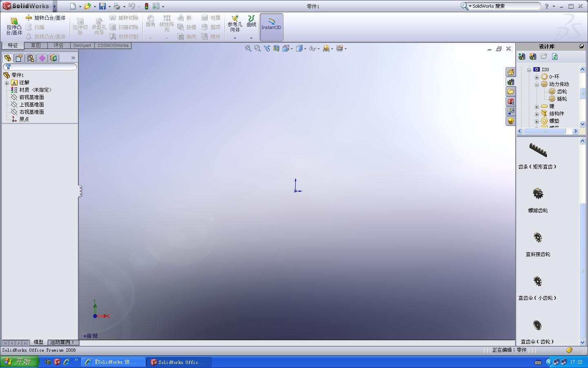Open the File Explorer folder icon in task pane
The height and width of the screenshot is (368, 588).
510,92
